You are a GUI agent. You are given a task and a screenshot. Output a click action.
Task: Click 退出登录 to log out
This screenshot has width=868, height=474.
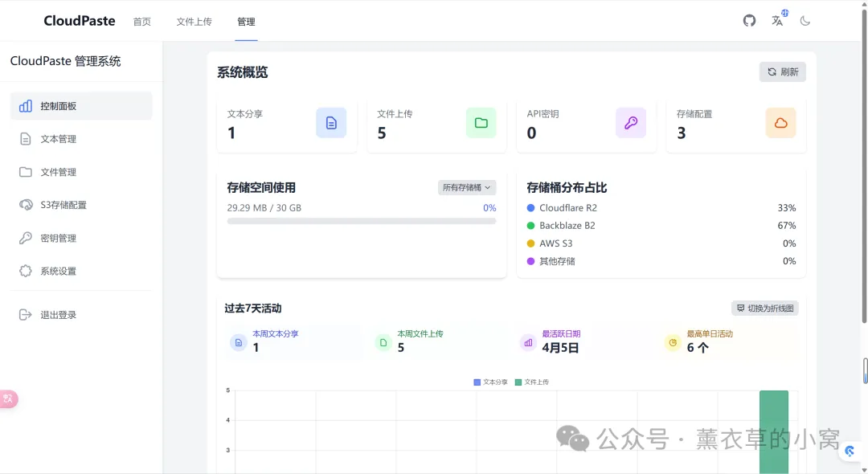click(59, 315)
